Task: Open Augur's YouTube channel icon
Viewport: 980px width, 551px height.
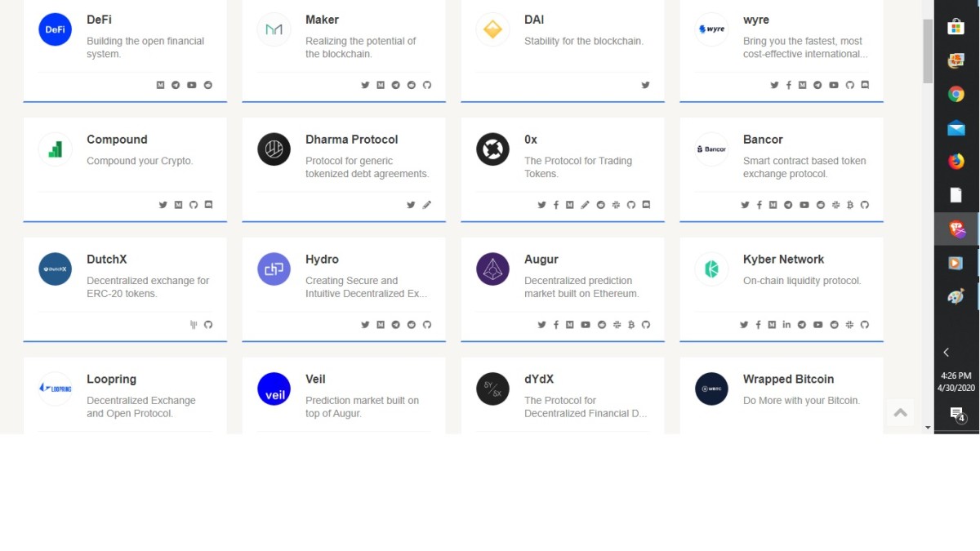Action: point(586,324)
